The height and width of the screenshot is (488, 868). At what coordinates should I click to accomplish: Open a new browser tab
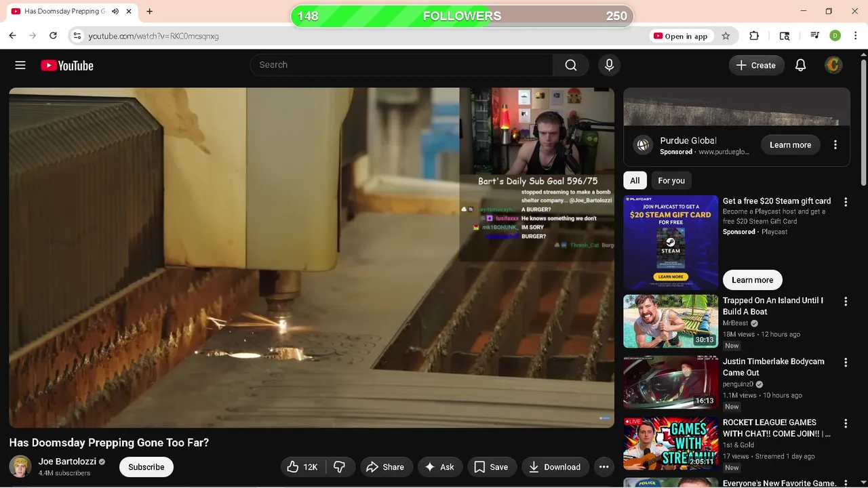pyautogui.click(x=149, y=12)
